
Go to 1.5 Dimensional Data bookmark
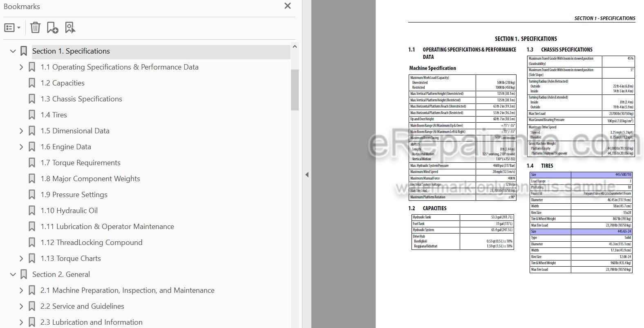coord(75,131)
